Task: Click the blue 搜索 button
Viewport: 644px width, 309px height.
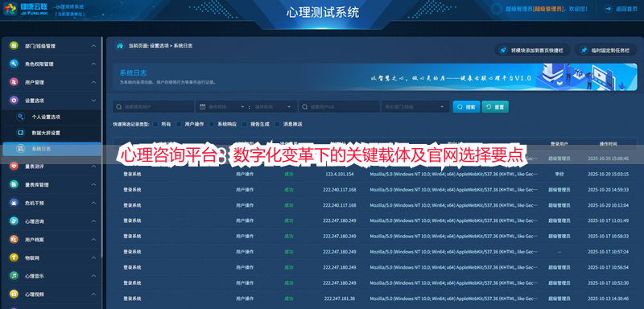Action: click(466, 107)
